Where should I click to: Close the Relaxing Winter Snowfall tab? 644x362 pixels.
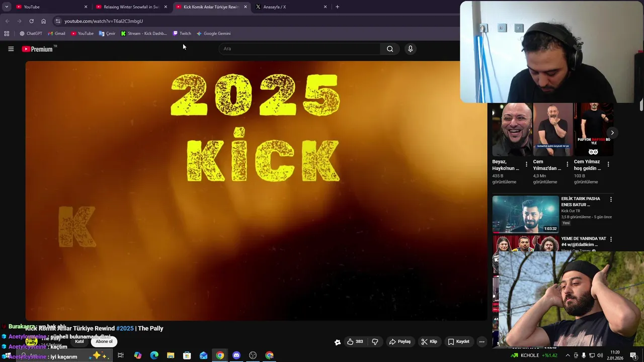[166, 7]
